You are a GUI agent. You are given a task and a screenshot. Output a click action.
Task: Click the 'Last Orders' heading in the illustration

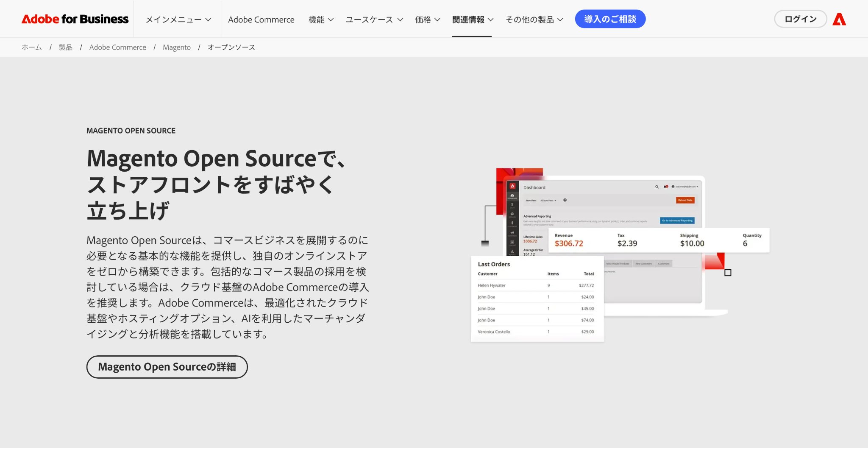point(494,264)
